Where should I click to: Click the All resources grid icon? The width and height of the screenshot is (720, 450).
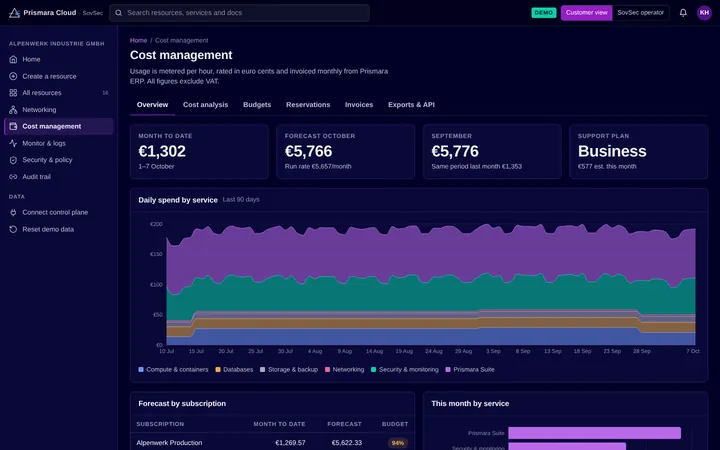pos(13,93)
